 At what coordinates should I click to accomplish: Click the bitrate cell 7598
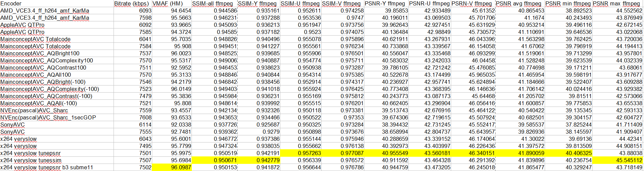[x=133, y=18]
